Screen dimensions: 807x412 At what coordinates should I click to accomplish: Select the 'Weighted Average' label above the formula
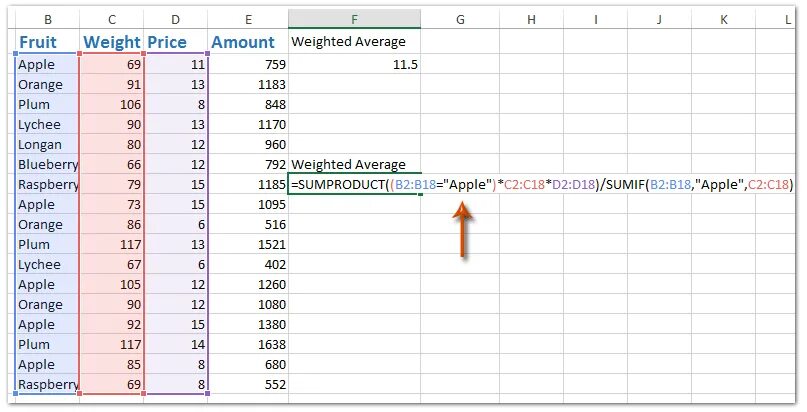(354, 165)
